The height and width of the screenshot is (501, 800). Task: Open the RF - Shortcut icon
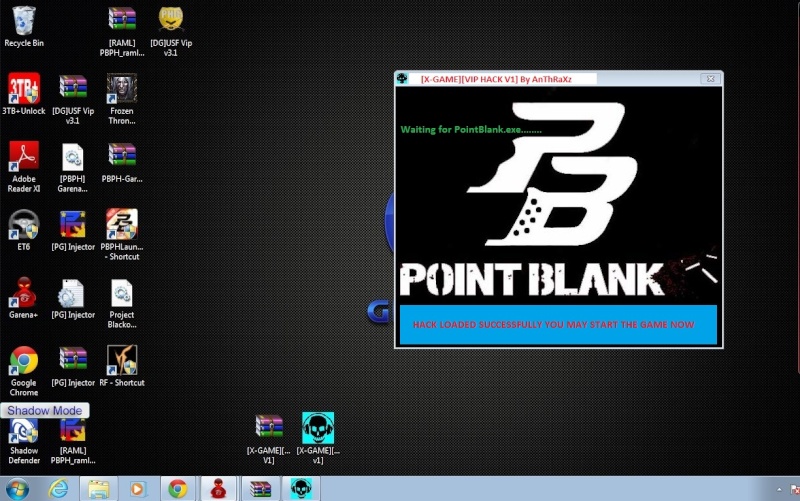click(121, 360)
